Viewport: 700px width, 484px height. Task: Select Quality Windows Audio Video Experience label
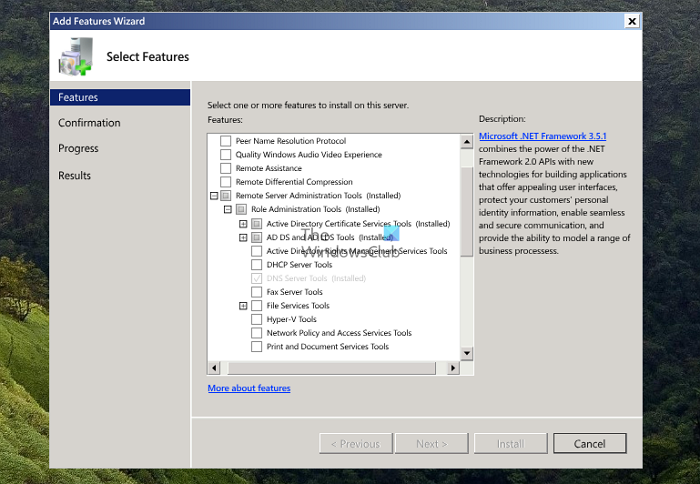pos(309,154)
